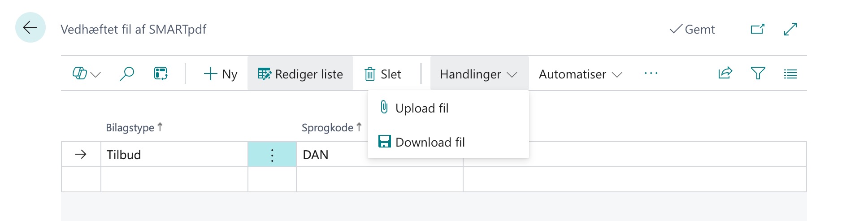
Task: Click the Tilbud cell
Action: [x=174, y=155]
